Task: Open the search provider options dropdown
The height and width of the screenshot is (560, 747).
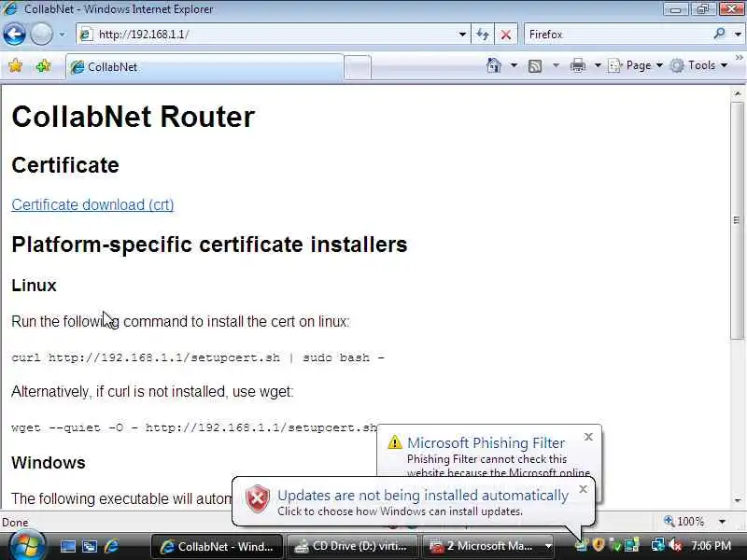Action: [x=738, y=35]
